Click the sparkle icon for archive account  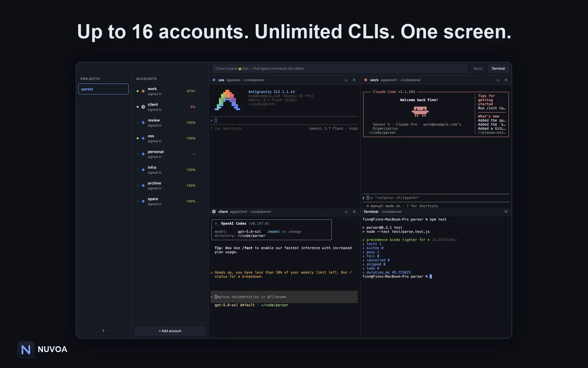coord(143,185)
